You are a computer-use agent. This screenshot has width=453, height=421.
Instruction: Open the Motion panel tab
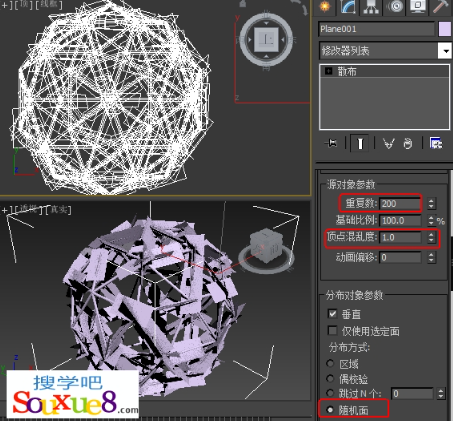coord(395,7)
